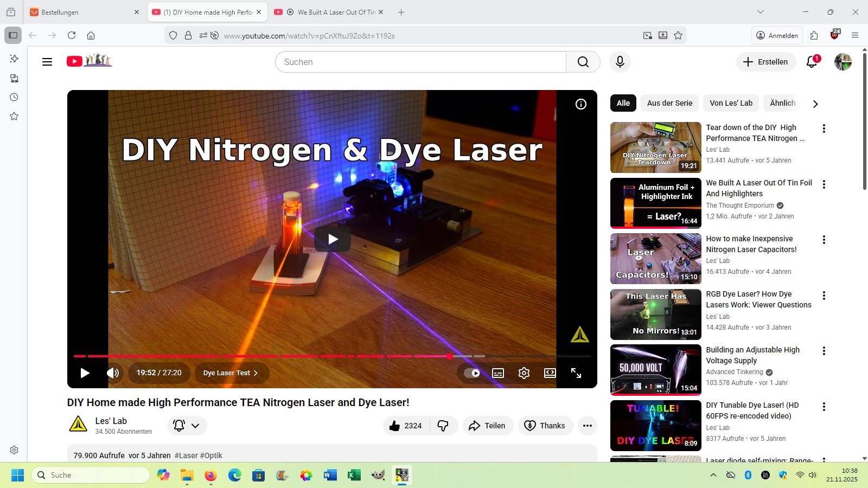Send a Thanks to the creator
Screen dimensions: 868x488
pyautogui.click(x=545, y=426)
